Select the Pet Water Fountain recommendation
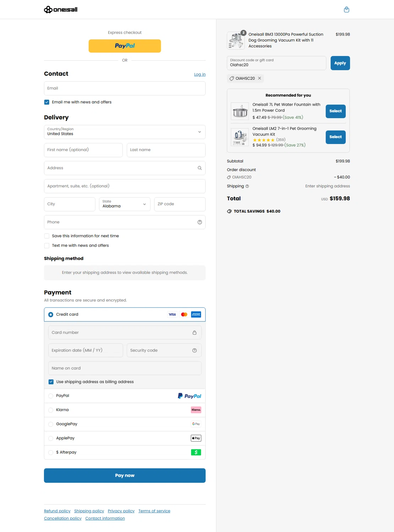The width and height of the screenshot is (394, 532). (x=335, y=111)
